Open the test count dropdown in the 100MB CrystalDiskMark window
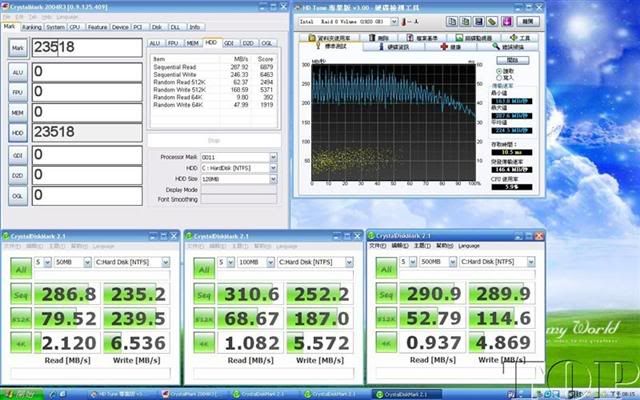640x400 pixels. (x=231, y=262)
